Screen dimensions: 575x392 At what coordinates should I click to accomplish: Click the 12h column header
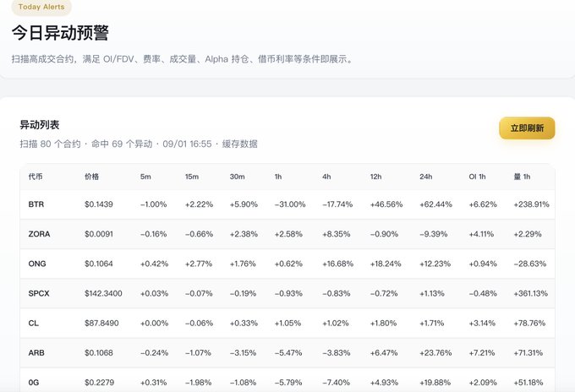[x=376, y=177]
